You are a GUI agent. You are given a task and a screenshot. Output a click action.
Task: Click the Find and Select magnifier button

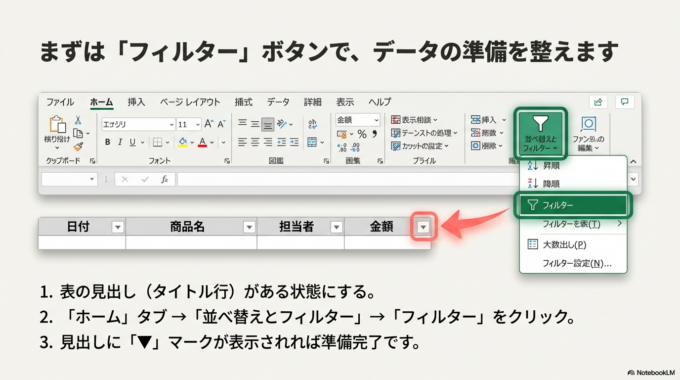588,134
